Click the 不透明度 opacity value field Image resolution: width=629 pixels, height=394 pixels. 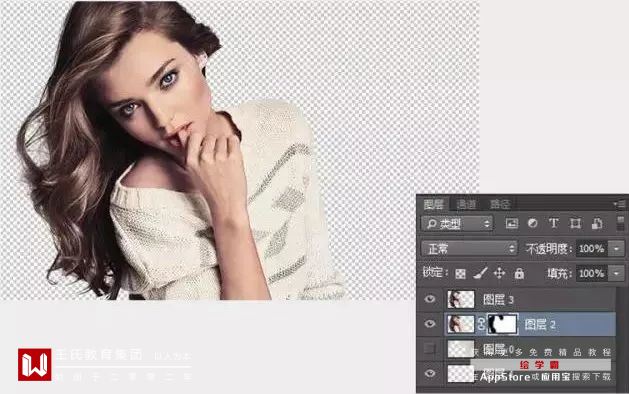(x=592, y=249)
